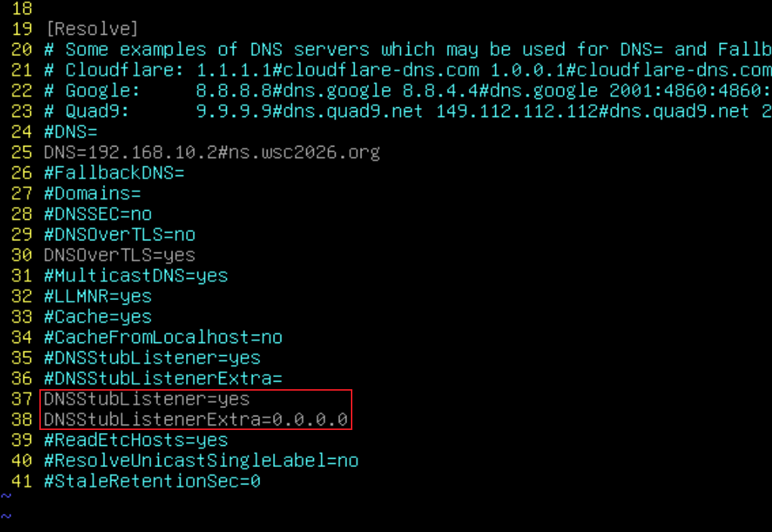The width and height of the screenshot is (772, 532).
Task: Click the commented #FallbackDNS= line
Action: (x=114, y=173)
